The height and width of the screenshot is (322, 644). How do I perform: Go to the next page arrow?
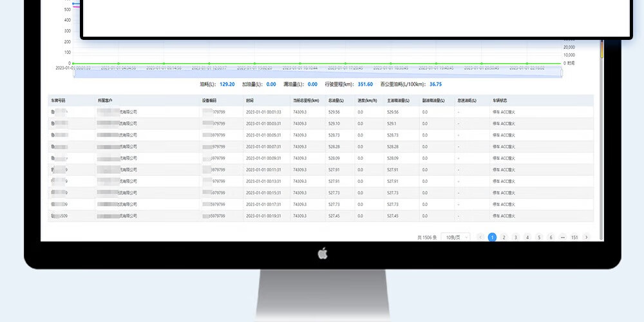tap(585, 237)
